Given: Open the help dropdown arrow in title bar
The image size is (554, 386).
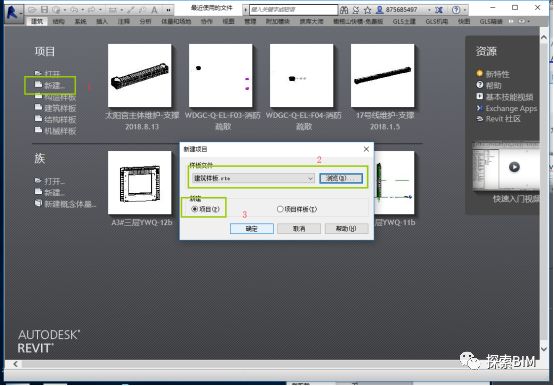Looking at the screenshot, I should click(465, 10).
